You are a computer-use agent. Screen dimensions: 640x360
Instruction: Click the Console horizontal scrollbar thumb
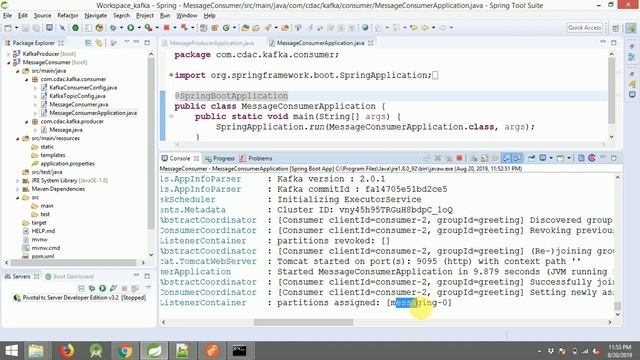point(303,322)
